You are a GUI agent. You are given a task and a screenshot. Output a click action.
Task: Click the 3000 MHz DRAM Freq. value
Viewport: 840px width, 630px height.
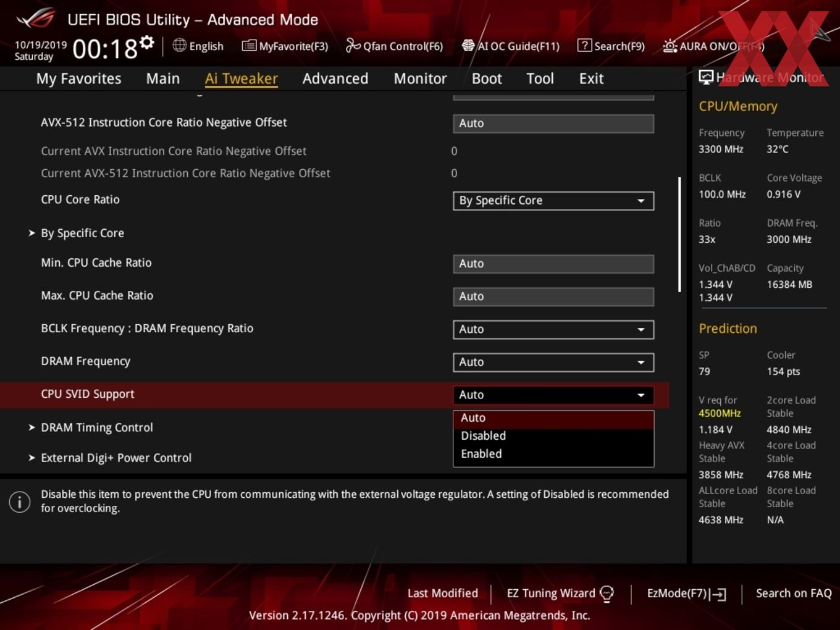(x=789, y=240)
